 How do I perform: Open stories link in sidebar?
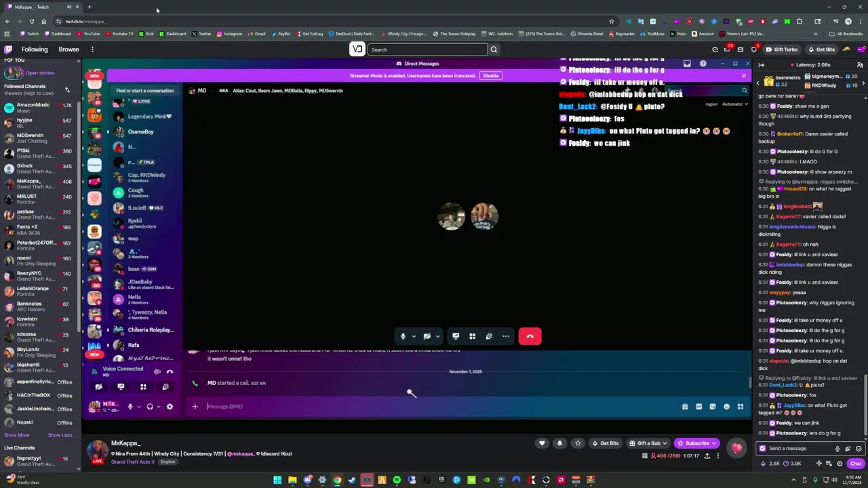(x=40, y=73)
